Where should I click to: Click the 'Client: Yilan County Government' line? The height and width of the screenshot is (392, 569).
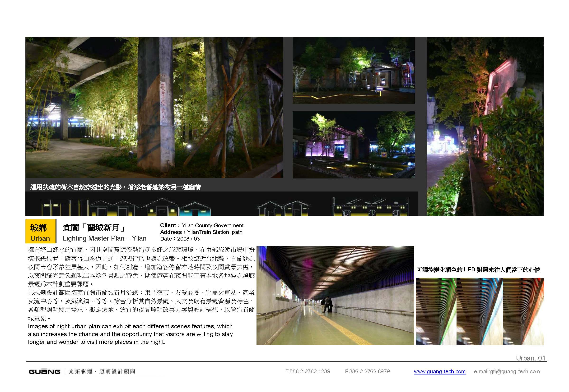tap(202, 225)
